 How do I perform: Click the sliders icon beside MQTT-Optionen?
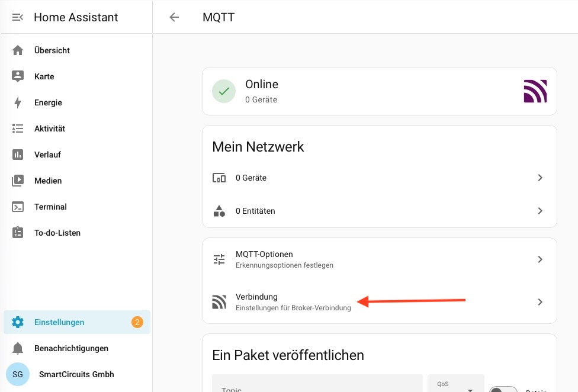click(219, 259)
